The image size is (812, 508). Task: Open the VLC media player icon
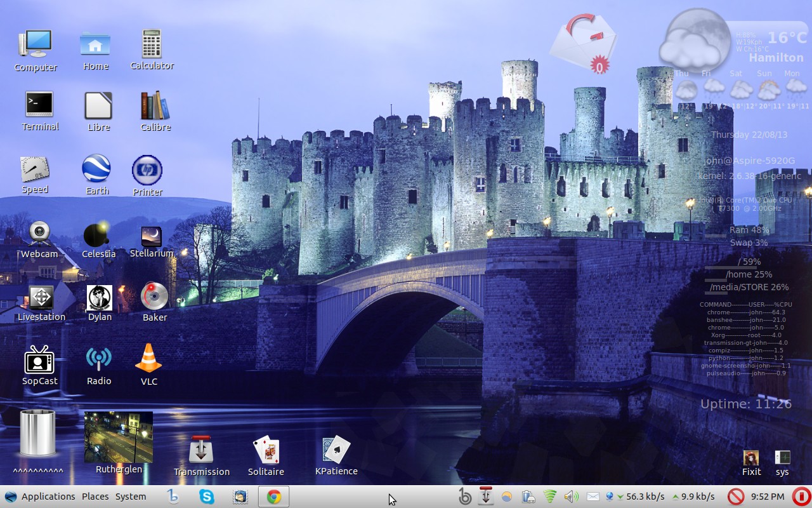148,359
